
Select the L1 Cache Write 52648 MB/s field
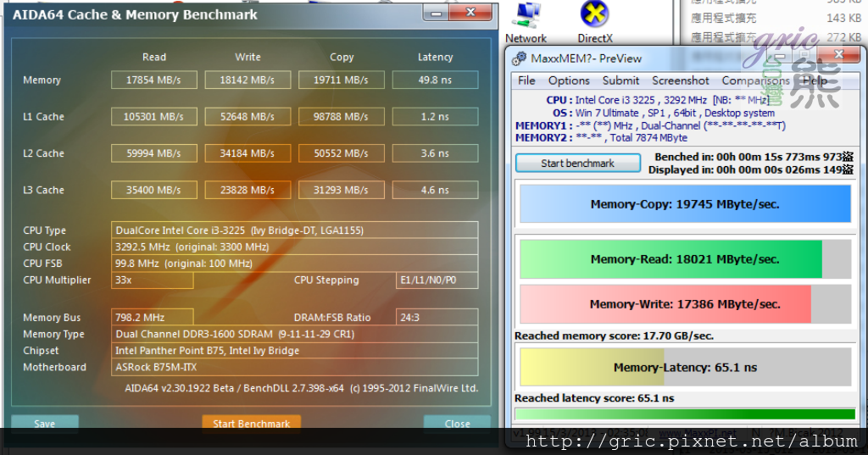point(248,117)
